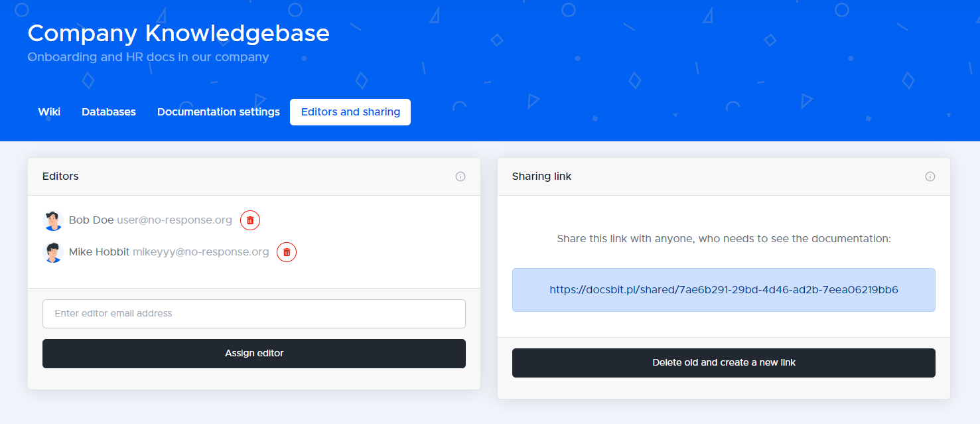Show info for the Sharing link panel

pos(930,177)
